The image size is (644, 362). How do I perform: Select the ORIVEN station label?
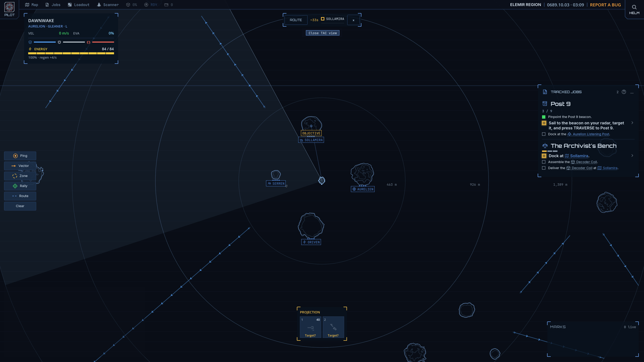pos(311,242)
